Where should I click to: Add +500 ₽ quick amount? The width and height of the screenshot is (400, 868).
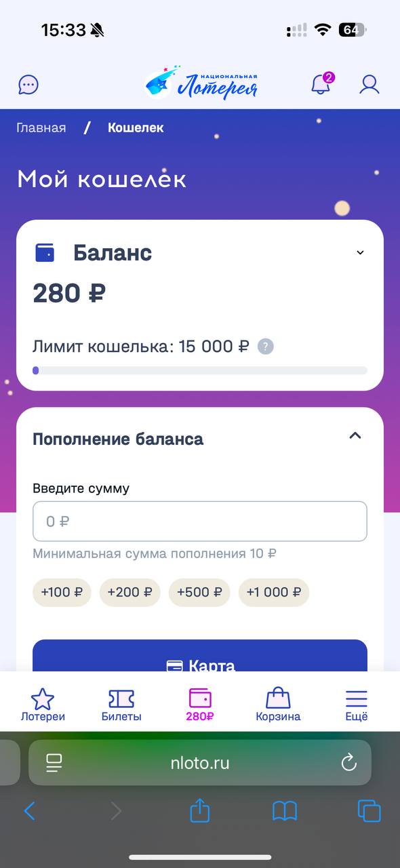coord(199,592)
